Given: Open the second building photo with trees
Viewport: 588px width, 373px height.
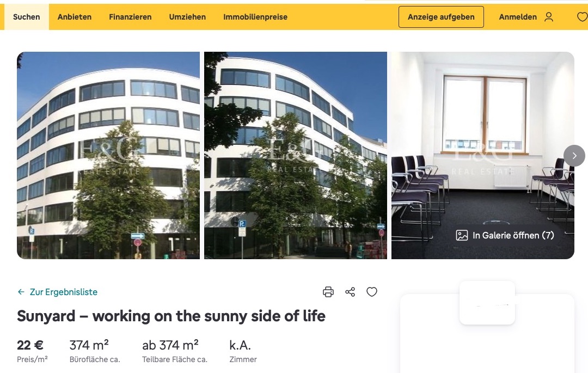Looking at the screenshot, I should pyautogui.click(x=296, y=155).
